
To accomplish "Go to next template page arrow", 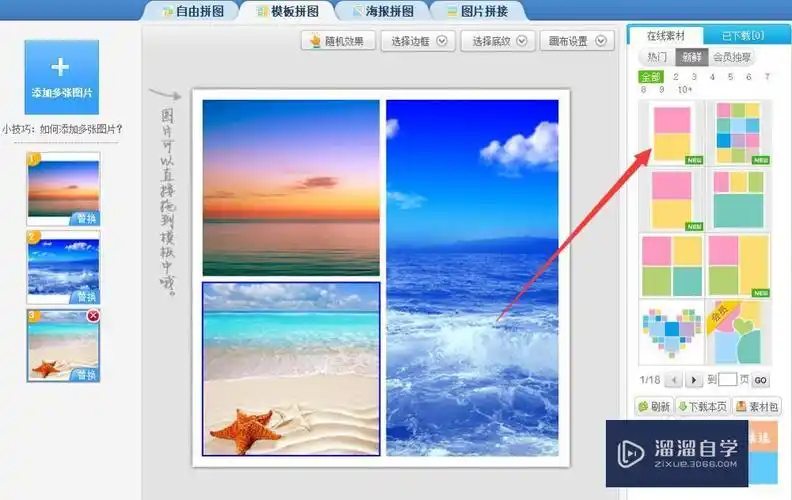I will point(693,380).
